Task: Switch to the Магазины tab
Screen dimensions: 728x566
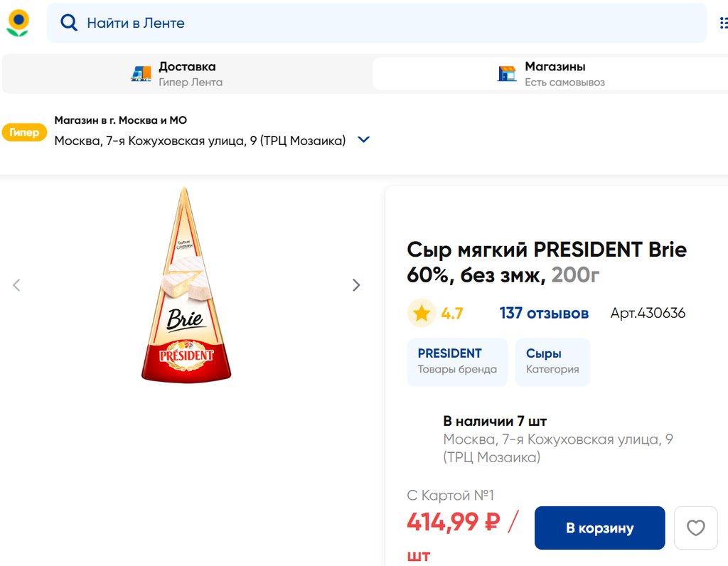Action: point(555,74)
